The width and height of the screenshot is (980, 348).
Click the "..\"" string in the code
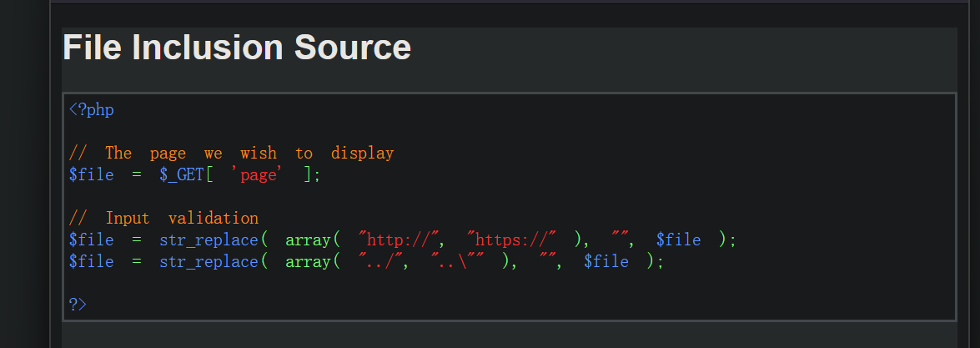pyautogui.click(x=458, y=262)
